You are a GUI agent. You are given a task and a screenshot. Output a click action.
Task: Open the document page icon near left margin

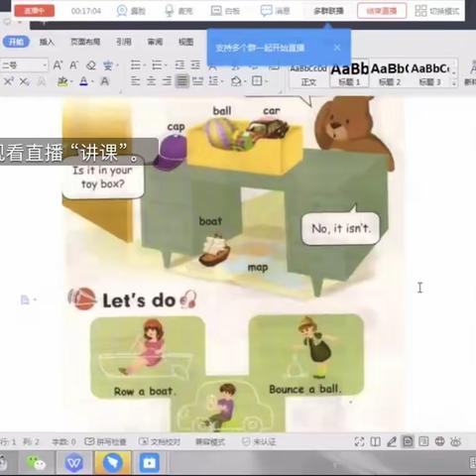pyautogui.click(x=25, y=299)
